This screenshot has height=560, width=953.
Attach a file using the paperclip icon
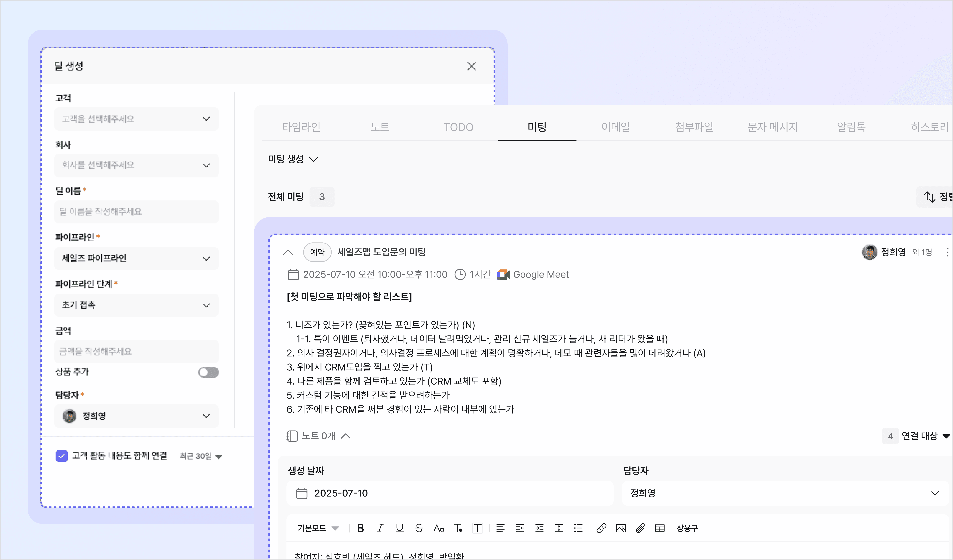[x=640, y=528]
